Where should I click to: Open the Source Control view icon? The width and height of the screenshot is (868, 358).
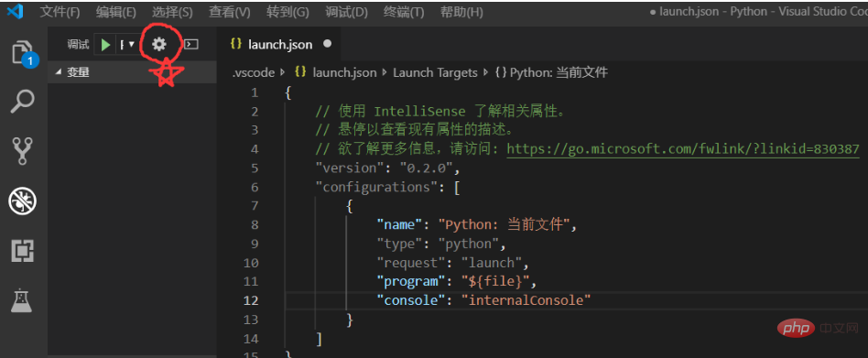click(x=23, y=151)
